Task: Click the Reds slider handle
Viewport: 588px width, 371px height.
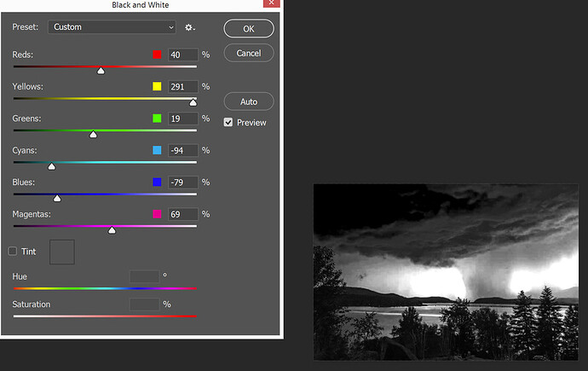Action: click(x=101, y=71)
